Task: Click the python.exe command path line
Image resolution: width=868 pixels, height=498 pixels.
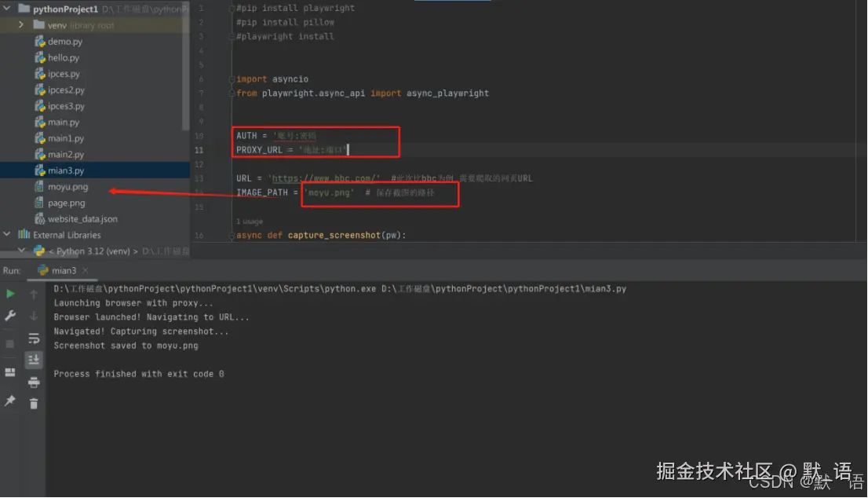Action: [340, 288]
